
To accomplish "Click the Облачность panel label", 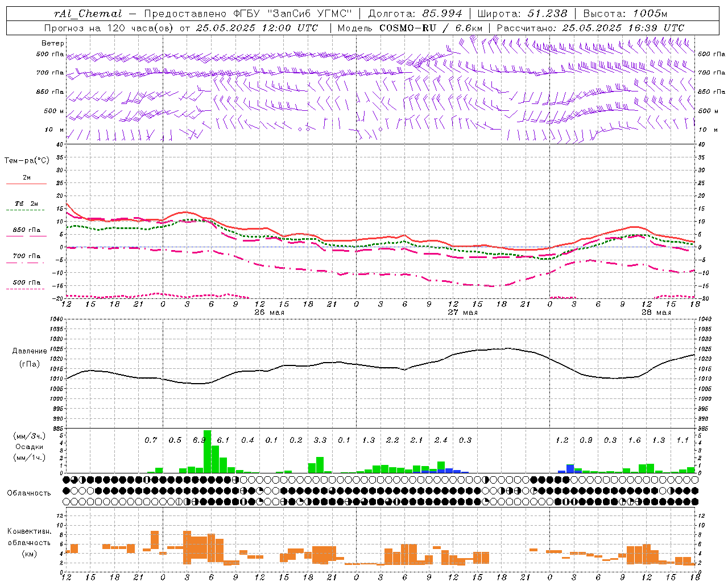I will coord(29,493).
